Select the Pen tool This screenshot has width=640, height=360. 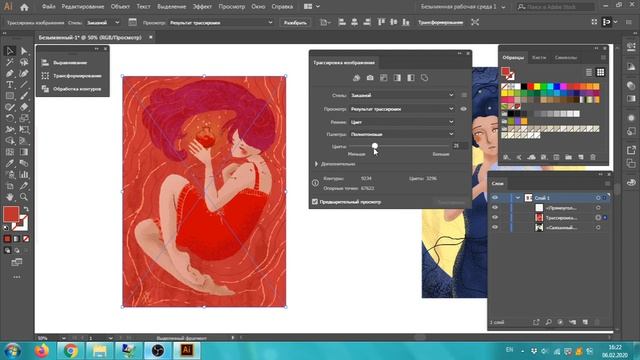pos(10,73)
